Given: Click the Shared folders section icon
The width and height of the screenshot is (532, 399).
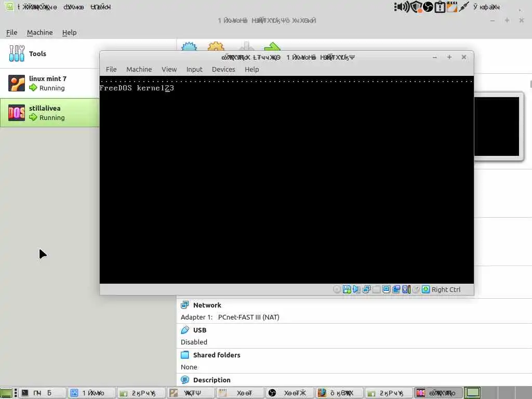Looking at the screenshot, I should click(x=185, y=355).
